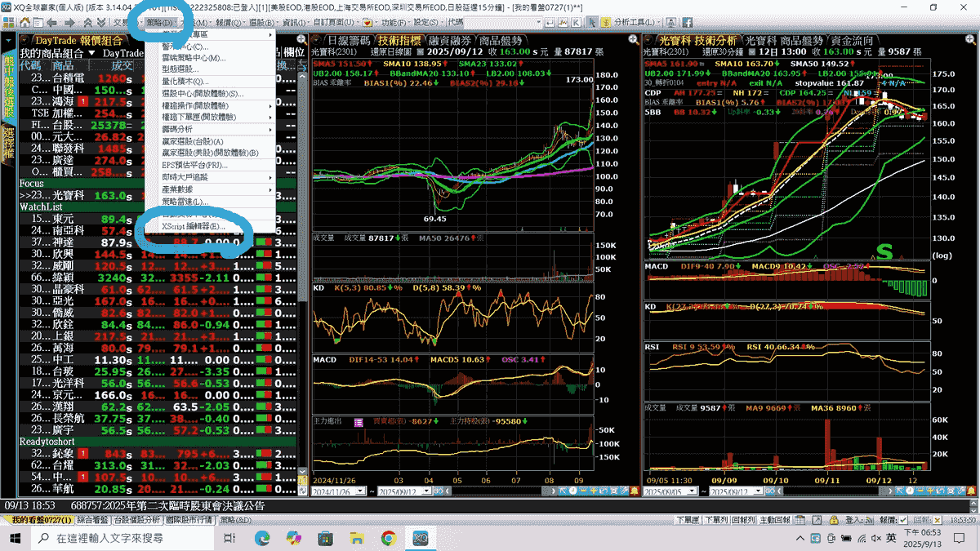Open the 分析工具(L) dropdown
The width and height of the screenshot is (980, 551).
pyautogui.click(x=639, y=22)
